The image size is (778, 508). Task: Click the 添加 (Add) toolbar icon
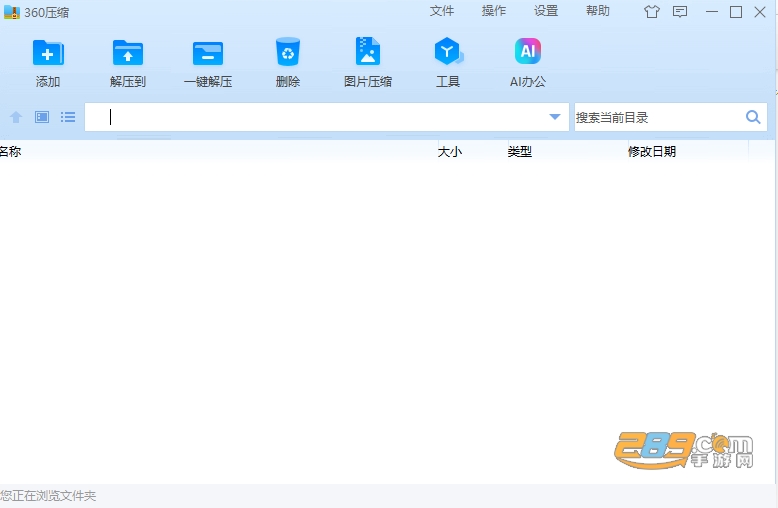(48, 53)
